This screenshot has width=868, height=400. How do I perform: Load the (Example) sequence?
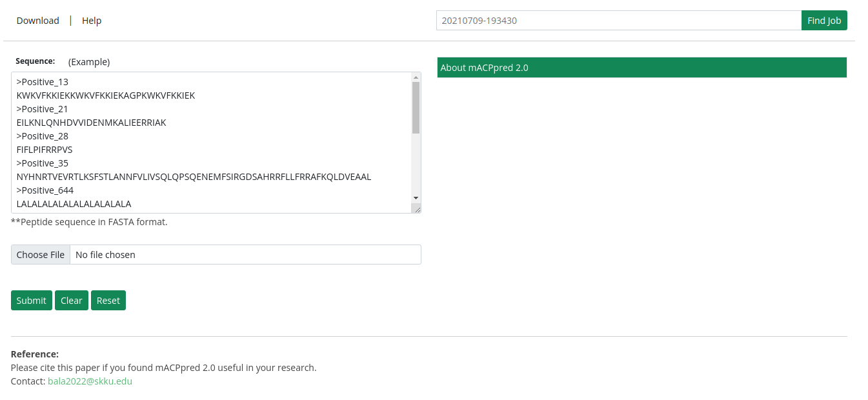pos(89,62)
